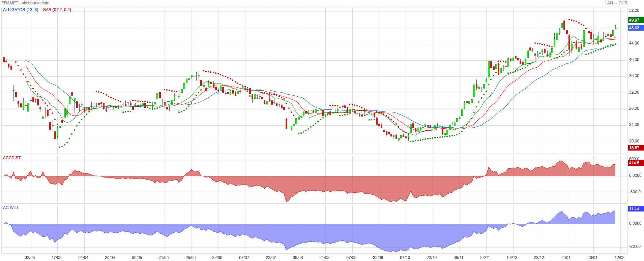This screenshot has width=644, height=261.
Task: Click the 07/07 date axis label
Action: click(x=244, y=258)
